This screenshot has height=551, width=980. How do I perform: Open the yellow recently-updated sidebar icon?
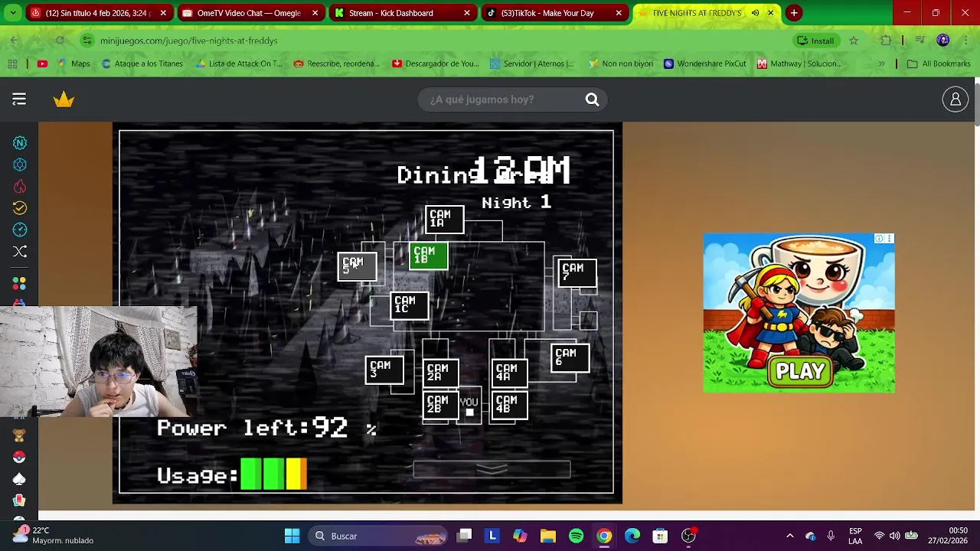(x=20, y=208)
